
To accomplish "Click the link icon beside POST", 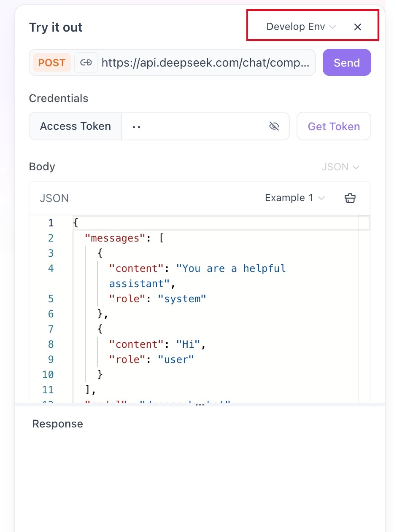I will [x=86, y=63].
